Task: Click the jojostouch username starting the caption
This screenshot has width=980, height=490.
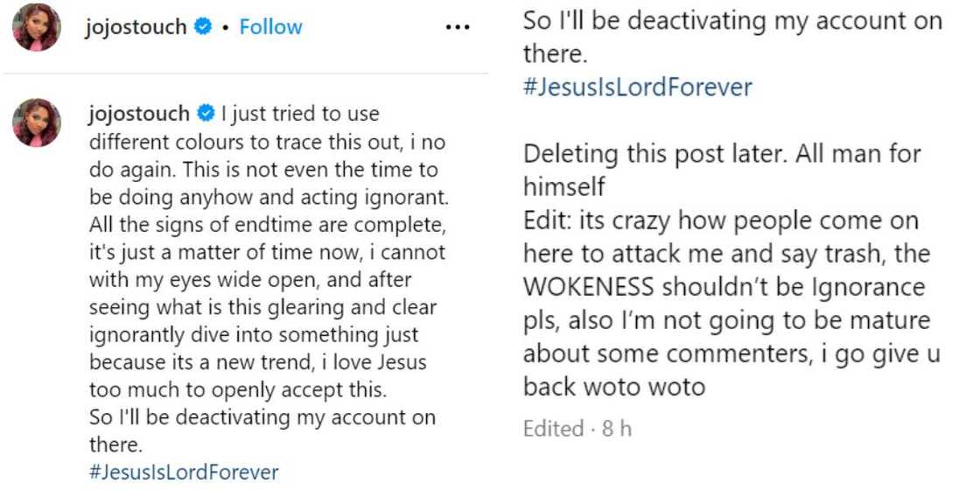Action: pyautogui.click(x=139, y=113)
